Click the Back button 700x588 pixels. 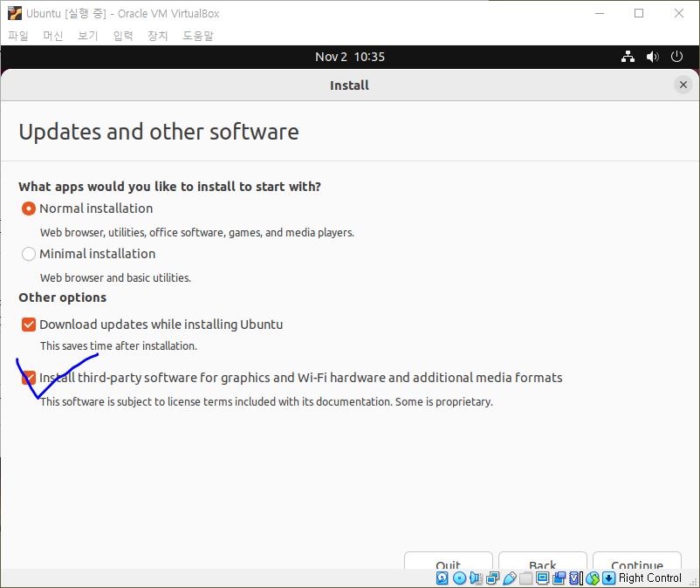pos(542,560)
